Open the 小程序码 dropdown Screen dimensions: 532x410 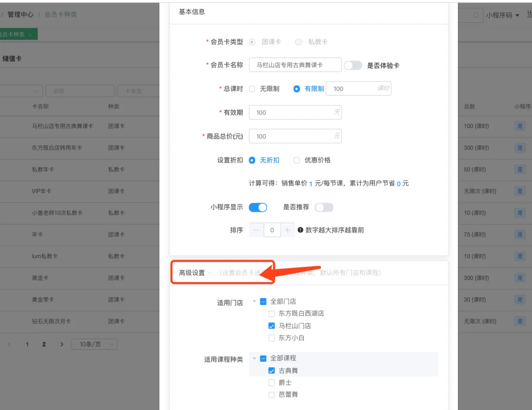click(503, 15)
